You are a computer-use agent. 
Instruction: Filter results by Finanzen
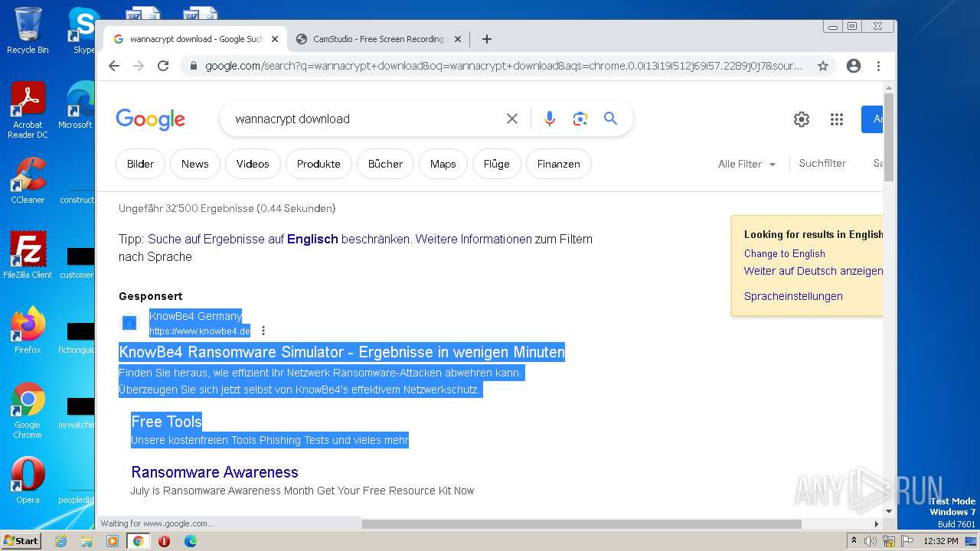click(558, 164)
